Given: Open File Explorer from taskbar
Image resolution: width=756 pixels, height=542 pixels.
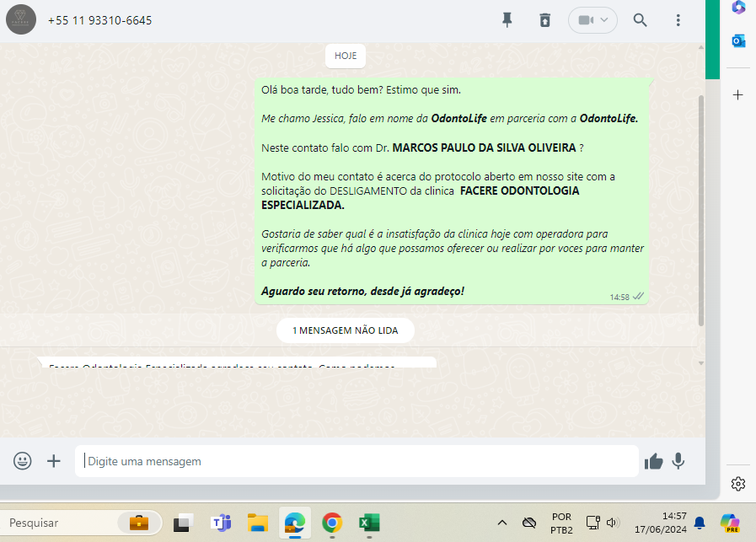Looking at the screenshot, I should [258, 523].
